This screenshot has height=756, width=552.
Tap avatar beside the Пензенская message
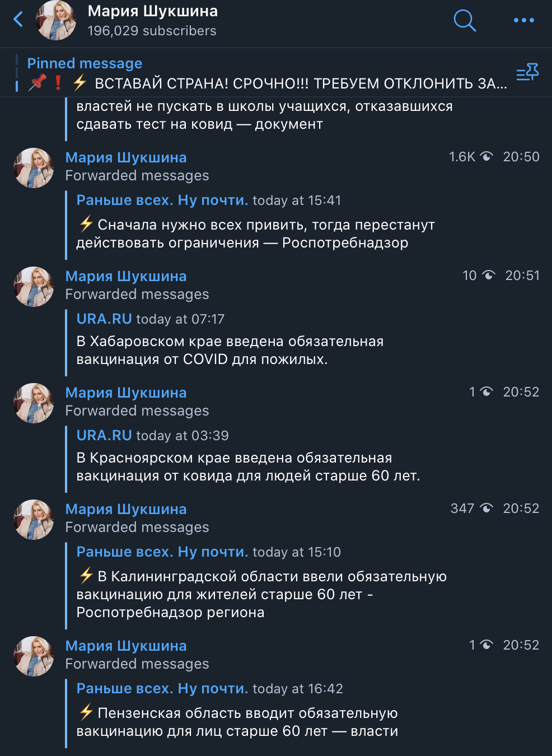[34, 656]
